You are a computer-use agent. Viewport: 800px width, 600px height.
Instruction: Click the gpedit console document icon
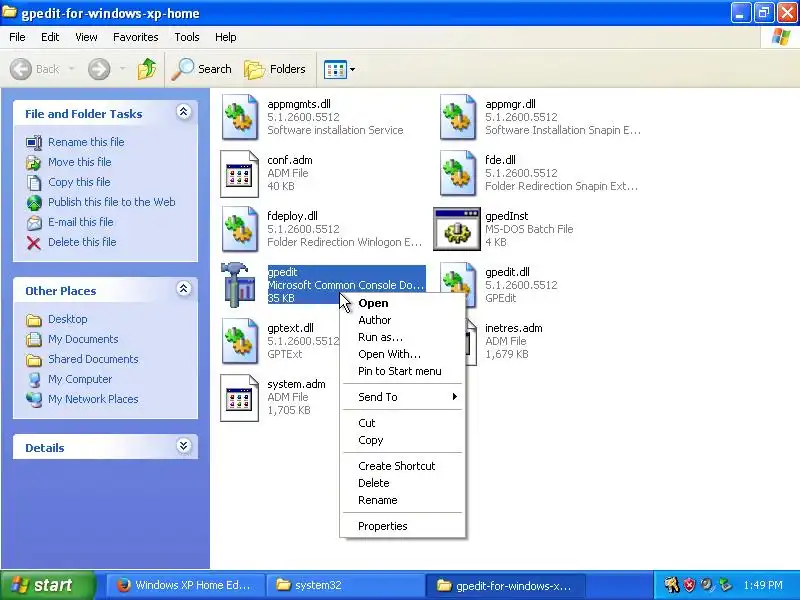pos(238,285)
